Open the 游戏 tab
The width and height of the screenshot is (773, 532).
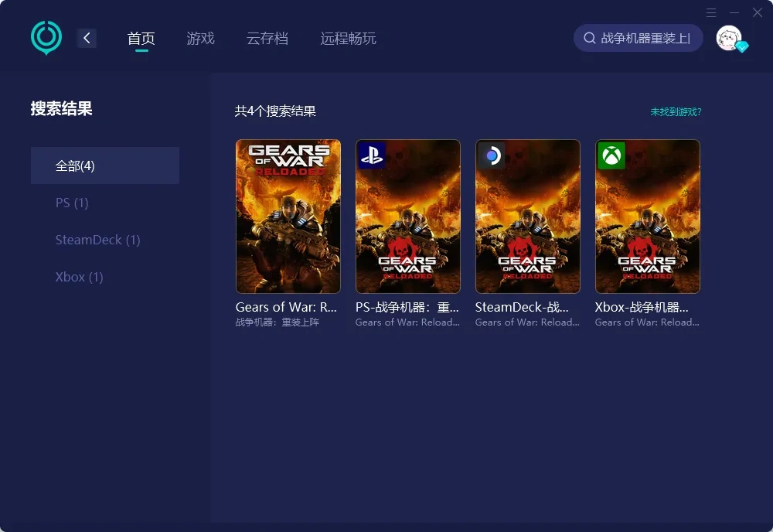(201, 38)
